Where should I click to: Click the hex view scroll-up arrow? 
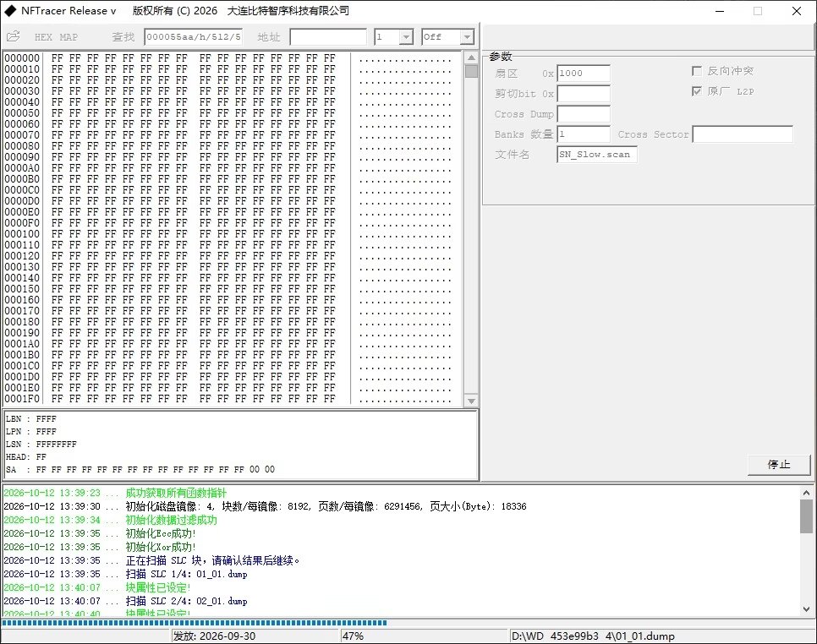click(x=471, y=57)
